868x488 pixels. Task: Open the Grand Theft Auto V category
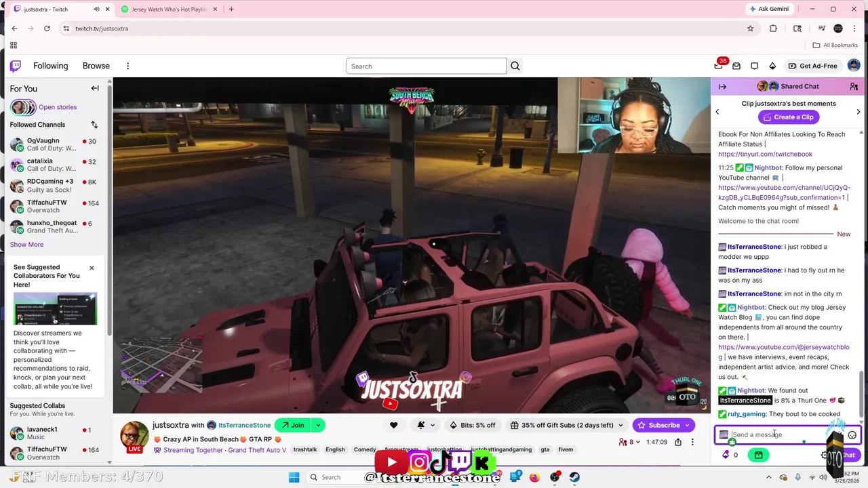[257, 450]
